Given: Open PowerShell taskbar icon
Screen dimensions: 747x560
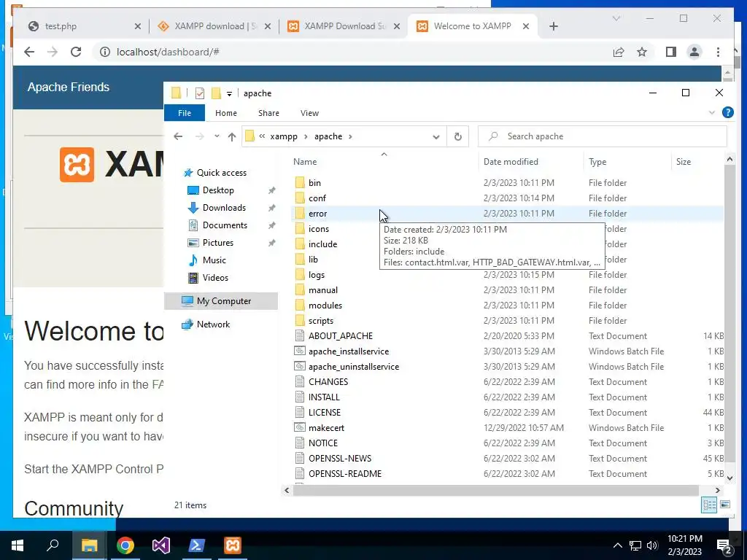Looking at the screenshot, I should click(x=197, y=545).
